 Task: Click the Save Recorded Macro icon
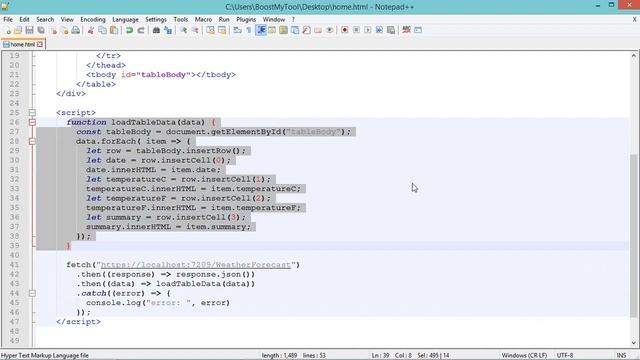[391, 30]
